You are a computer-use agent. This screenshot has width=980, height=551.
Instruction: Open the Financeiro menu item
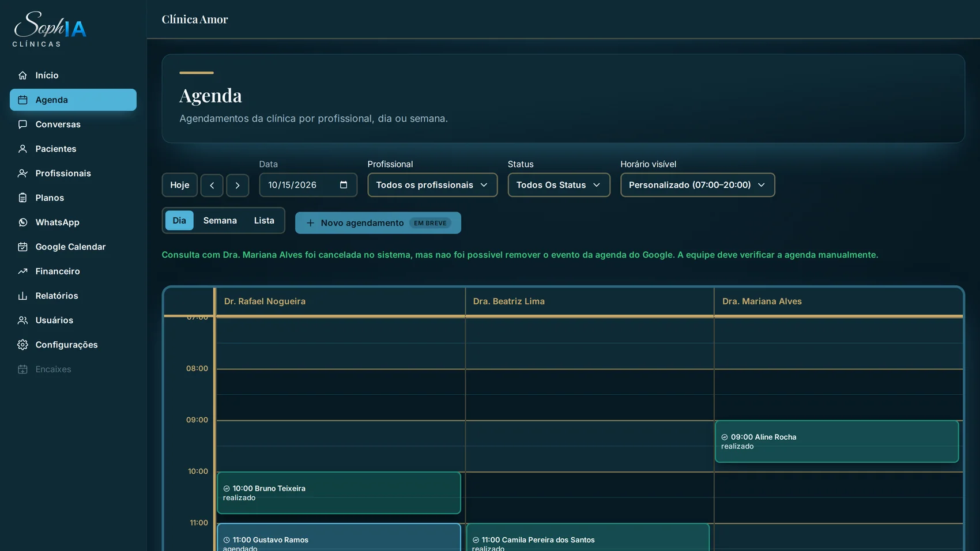pos(73,271)
